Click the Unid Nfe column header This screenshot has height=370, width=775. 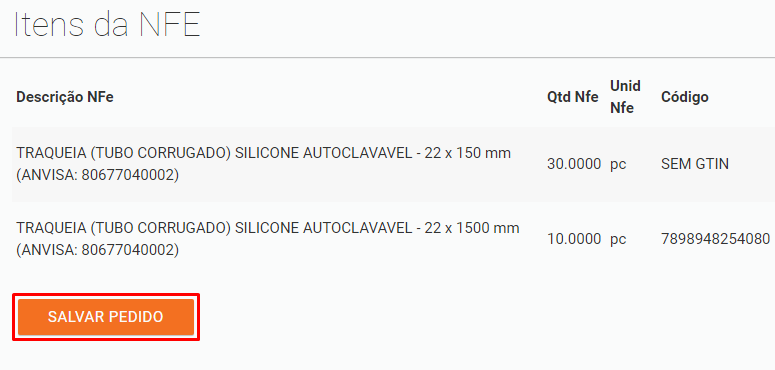(x=625, y=97)
